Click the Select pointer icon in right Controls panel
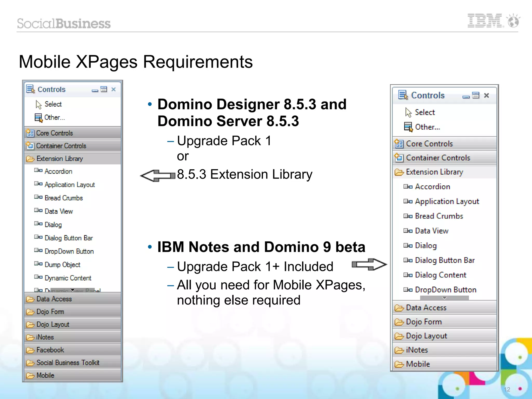 point(408,112)
